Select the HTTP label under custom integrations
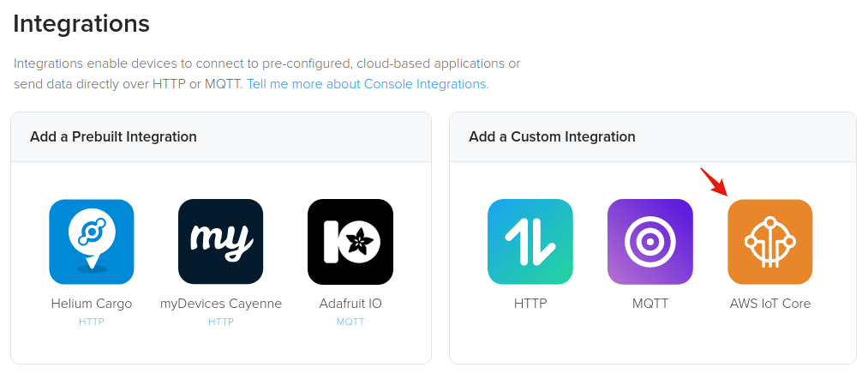Screen dimensions: 868x374 pos(530,304)
